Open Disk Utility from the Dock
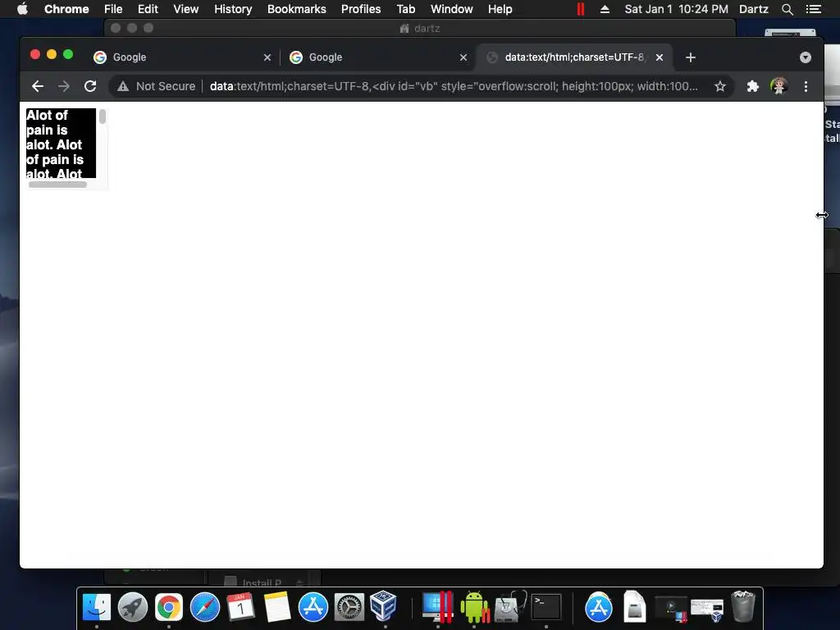The width and height of the screenshot is (840, 630). (x=510, y=608)
